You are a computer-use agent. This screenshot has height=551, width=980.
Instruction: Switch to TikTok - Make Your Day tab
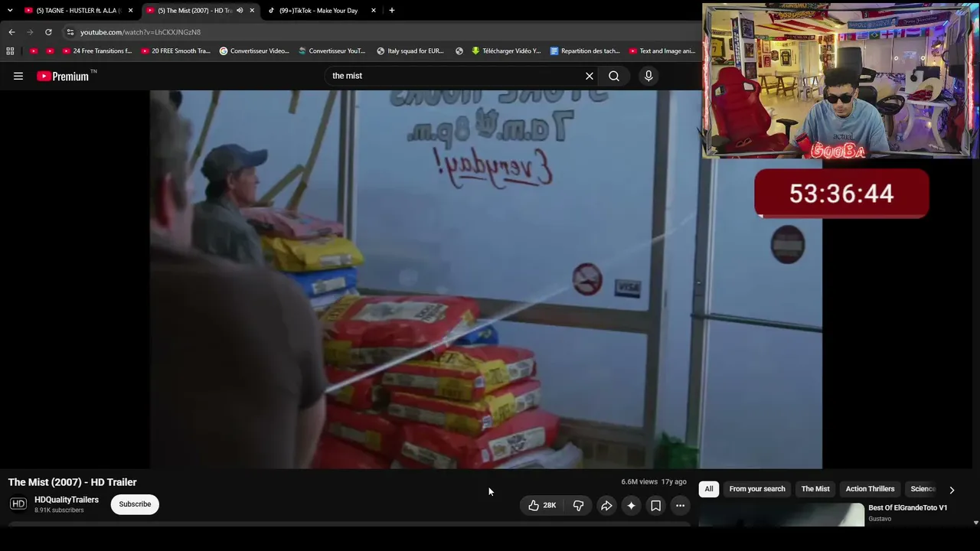(x=318, y=11)
